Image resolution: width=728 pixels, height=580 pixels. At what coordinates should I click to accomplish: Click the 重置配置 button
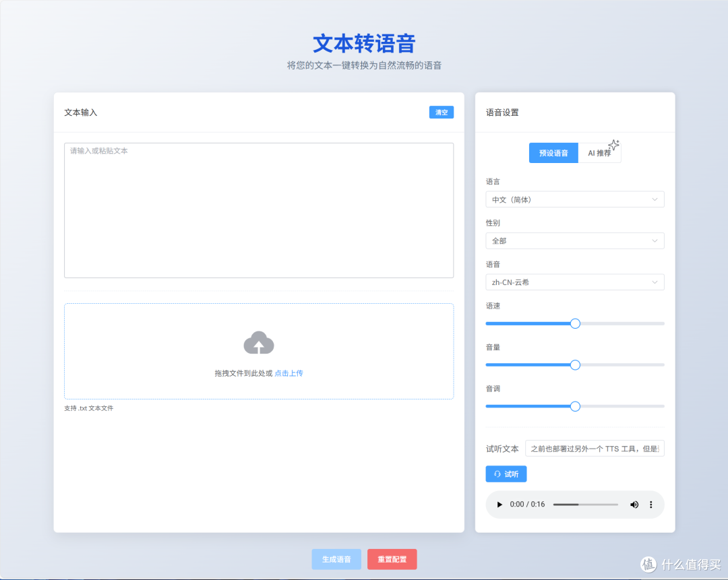392,559
